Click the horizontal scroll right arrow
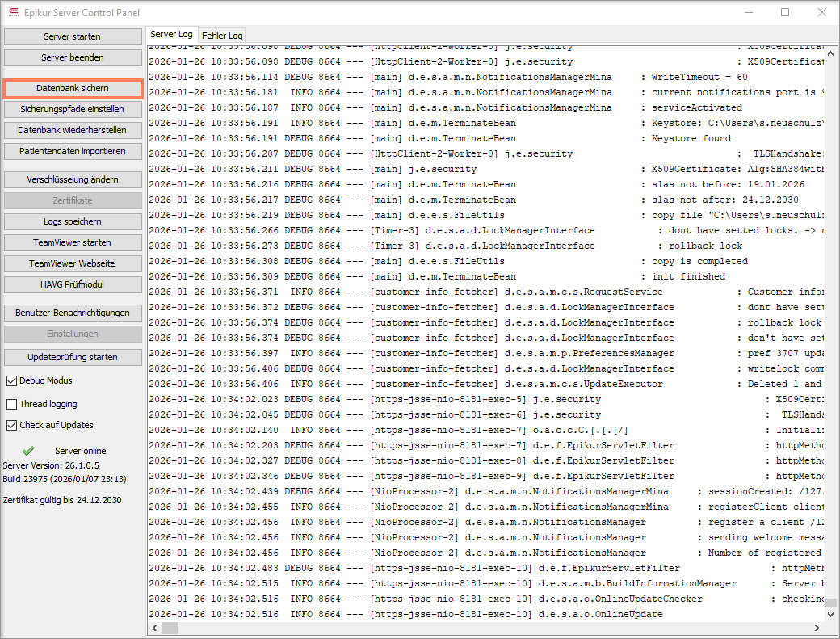This screenshot has width=840, height=639. [x=817, y=628]
